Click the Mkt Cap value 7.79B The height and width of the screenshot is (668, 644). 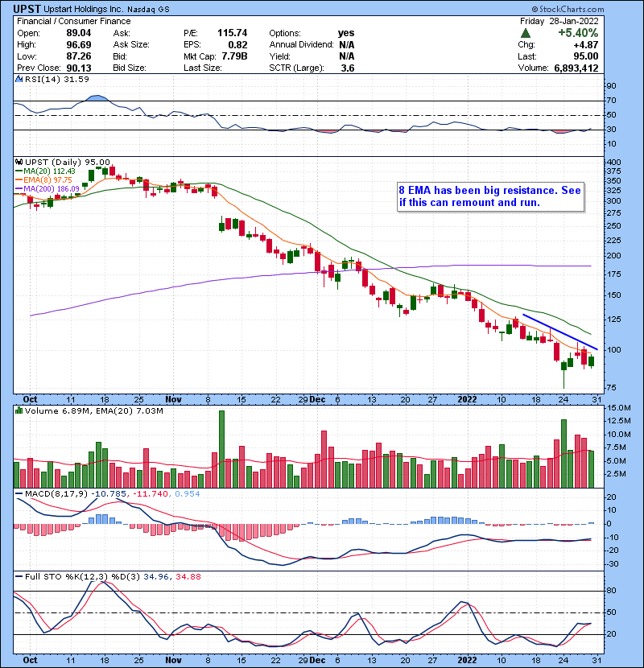point(234,56)
